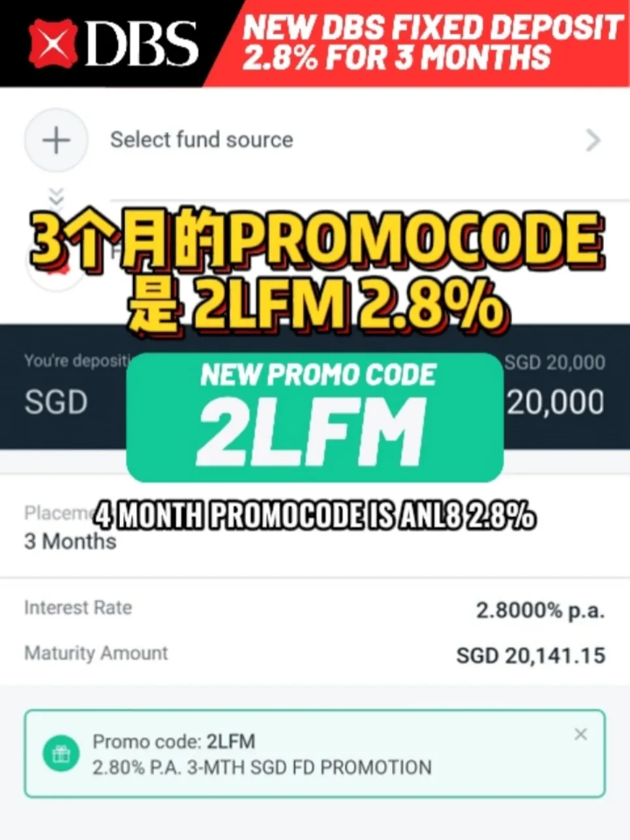Tap the SGD currency label
The height and width of the screenshot is (840, 630).
point(56,402)
